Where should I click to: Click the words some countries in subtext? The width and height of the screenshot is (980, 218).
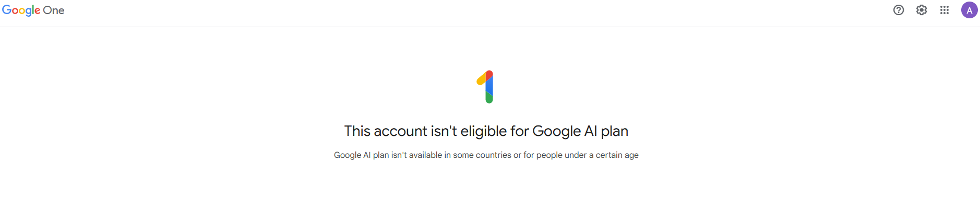click(482, 155)
